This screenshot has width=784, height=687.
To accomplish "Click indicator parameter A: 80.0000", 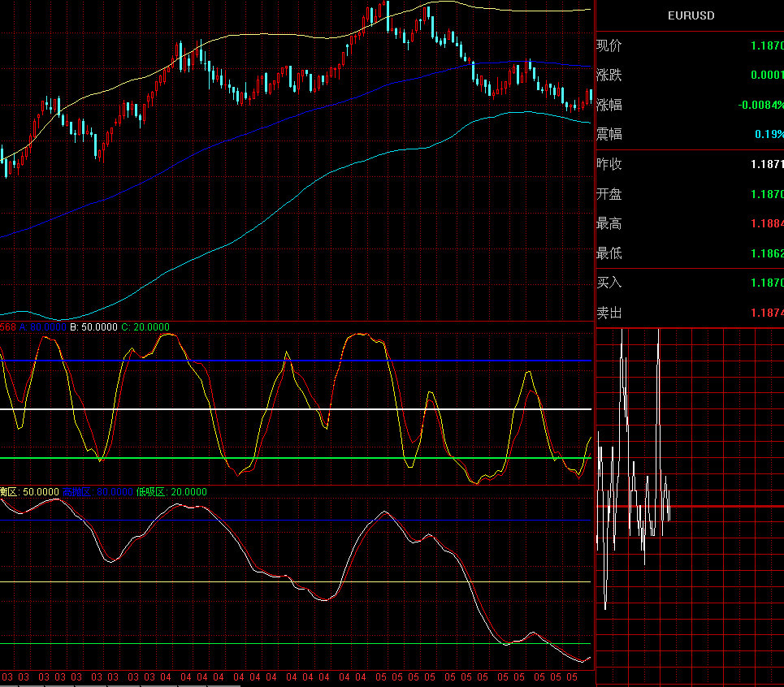I will coord(43,327).
